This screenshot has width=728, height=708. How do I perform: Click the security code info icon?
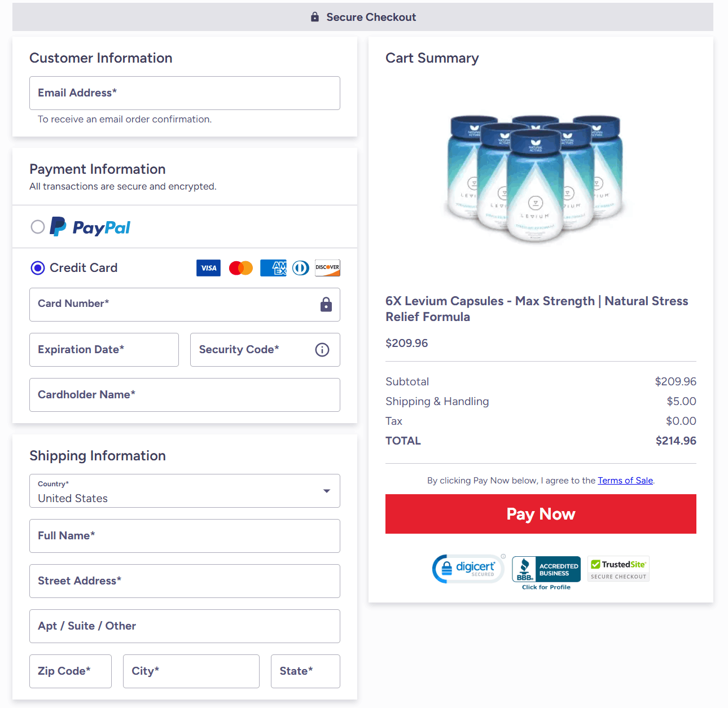(322, 350)
